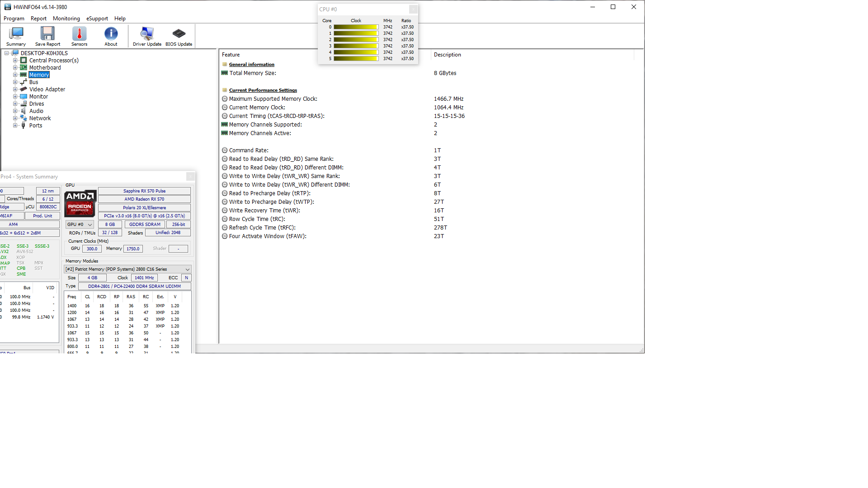Click the Core 0 clock bar
This screenshot has height=488, width=868.
[356, 27]
